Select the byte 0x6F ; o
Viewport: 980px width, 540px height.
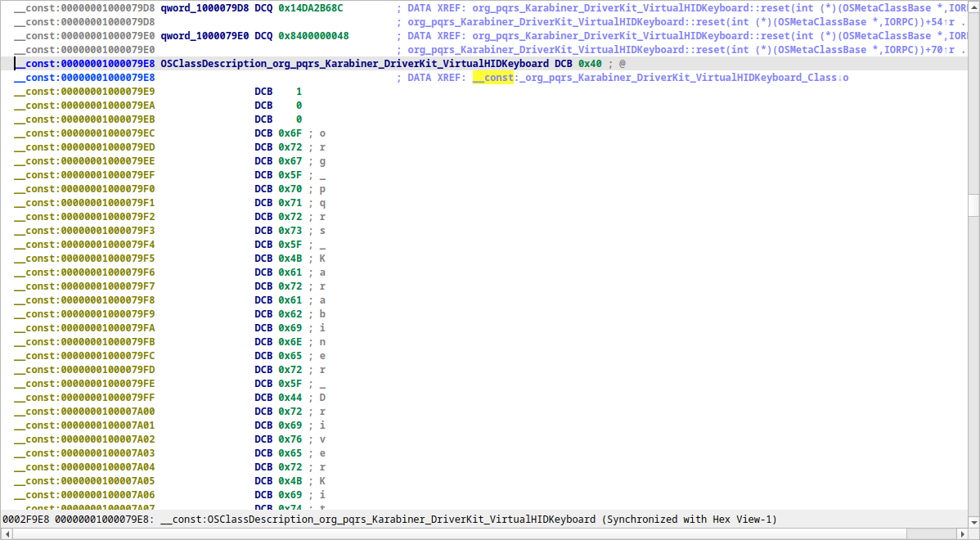(x=290, y=133)
